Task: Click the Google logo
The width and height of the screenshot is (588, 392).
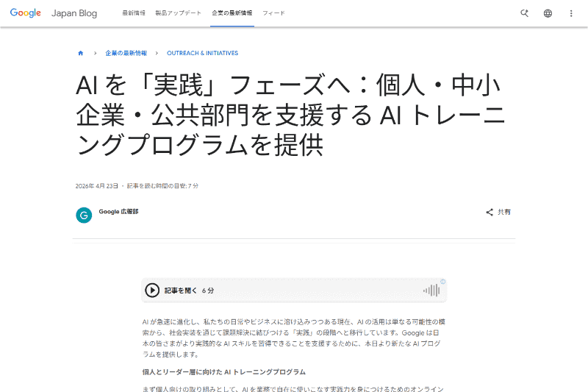Action: (x=26, y=13)
